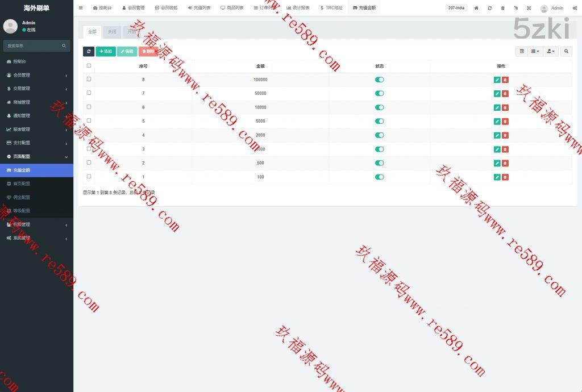This screenshot has height=392, width=582.
Task: Click the hamburger menu toggle icon
Action: click(x=81, y=8)
